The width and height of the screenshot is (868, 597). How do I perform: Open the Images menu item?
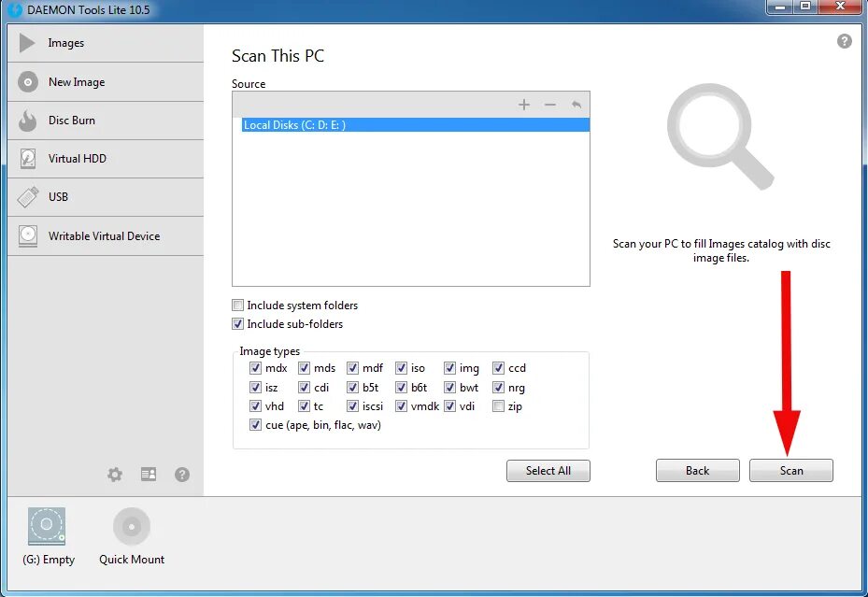(106, 43)
